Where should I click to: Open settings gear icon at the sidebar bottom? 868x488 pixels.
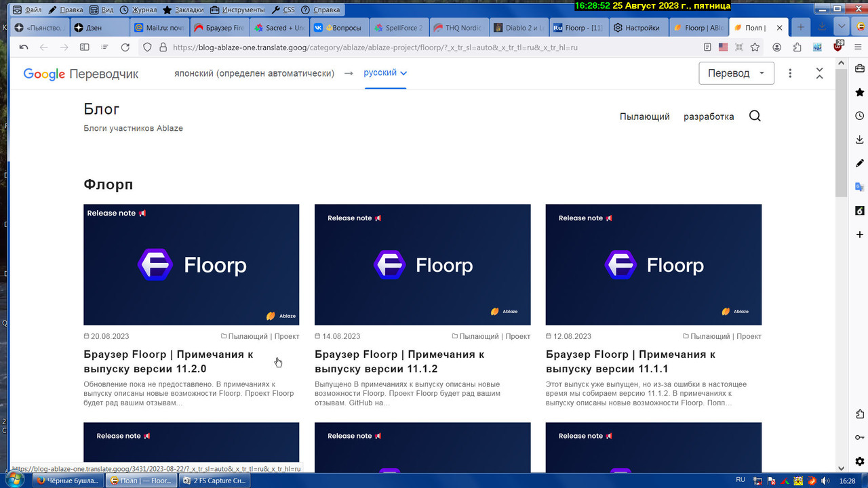coord(860,462)
